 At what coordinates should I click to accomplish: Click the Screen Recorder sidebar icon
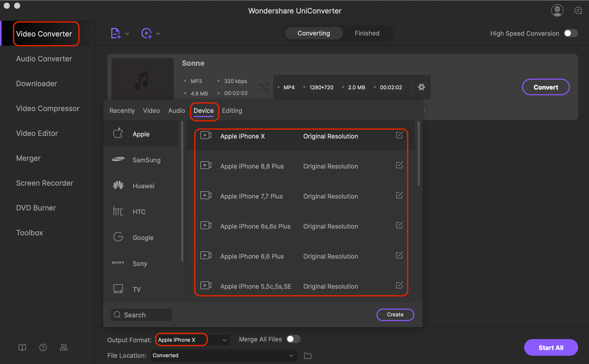pyautogui.click(x=44, y=183)
